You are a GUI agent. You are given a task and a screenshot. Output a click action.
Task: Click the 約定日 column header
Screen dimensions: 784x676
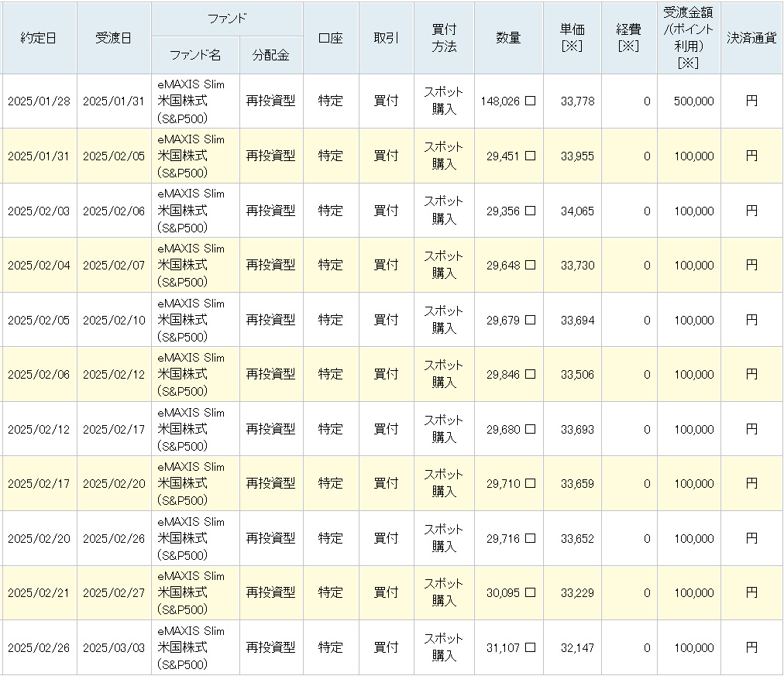[x=38, y=38]
